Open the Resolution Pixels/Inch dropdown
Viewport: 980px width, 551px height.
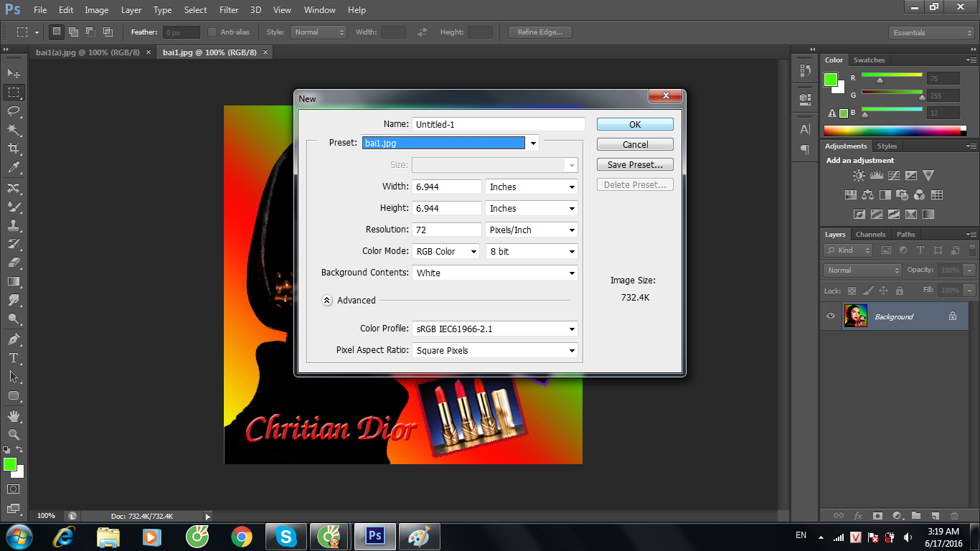tap(532, 230)
